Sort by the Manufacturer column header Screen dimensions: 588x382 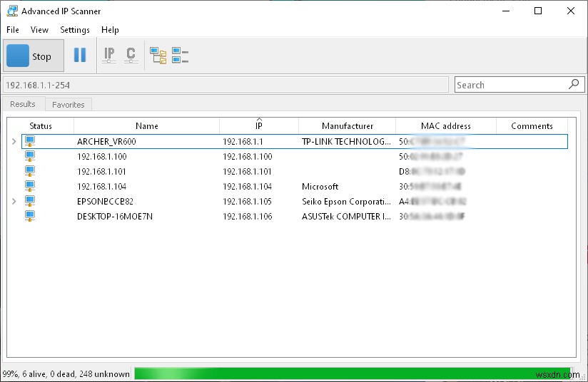(x=348, y=126)
